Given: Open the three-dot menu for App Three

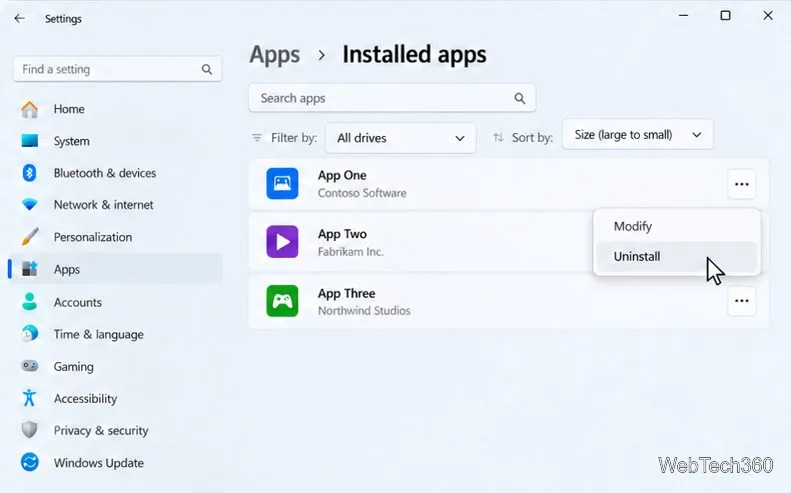Looking at the screenshot, I should (x=742, y=301).
